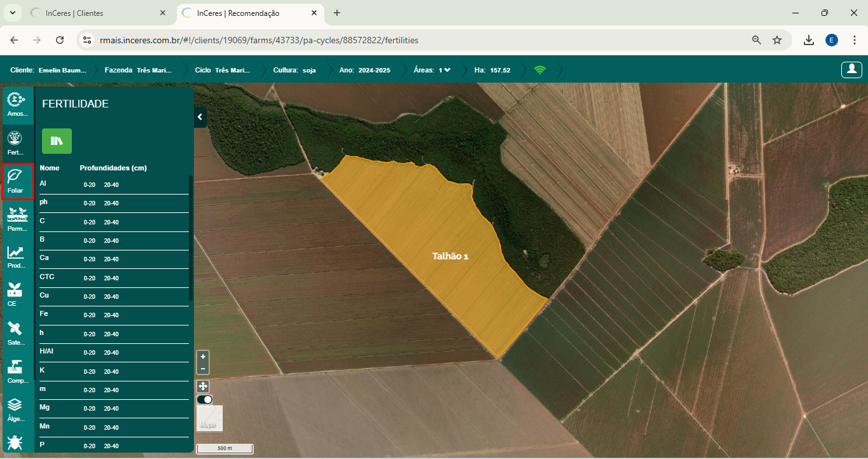The image size is (868, 459).
Task: Open the Prod... chart icon
Action: coord(17,257)
